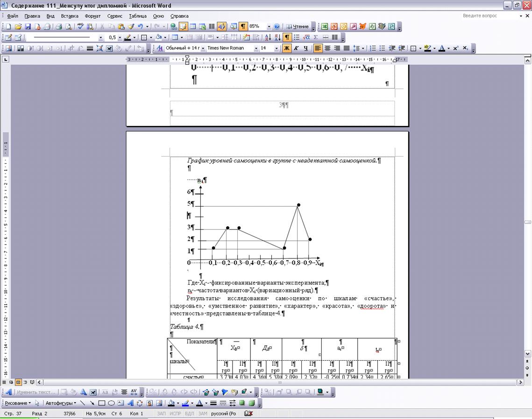Toggle bold formatting (Ж)
The image size is (532, 419).
point(286,48)
